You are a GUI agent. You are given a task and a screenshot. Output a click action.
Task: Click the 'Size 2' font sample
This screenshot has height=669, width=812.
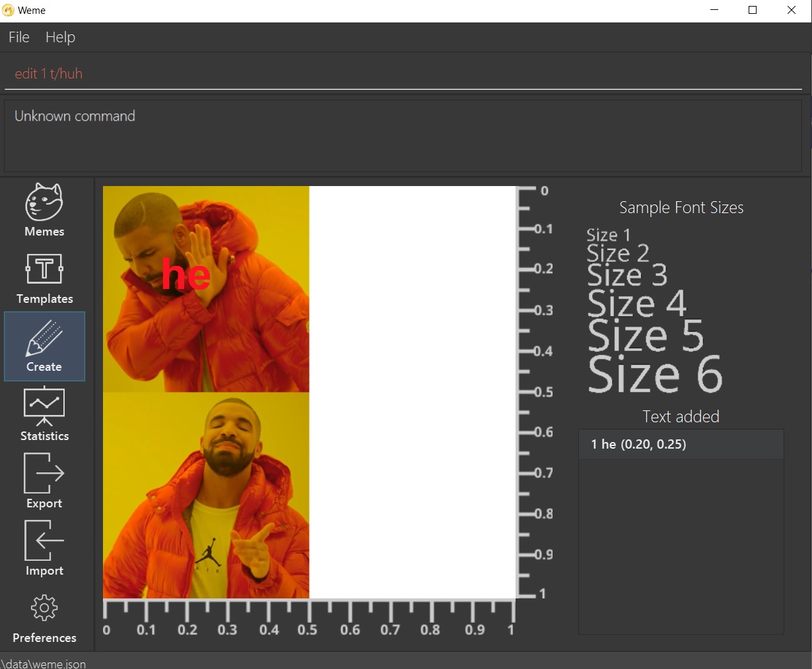(x=618, y=253)
